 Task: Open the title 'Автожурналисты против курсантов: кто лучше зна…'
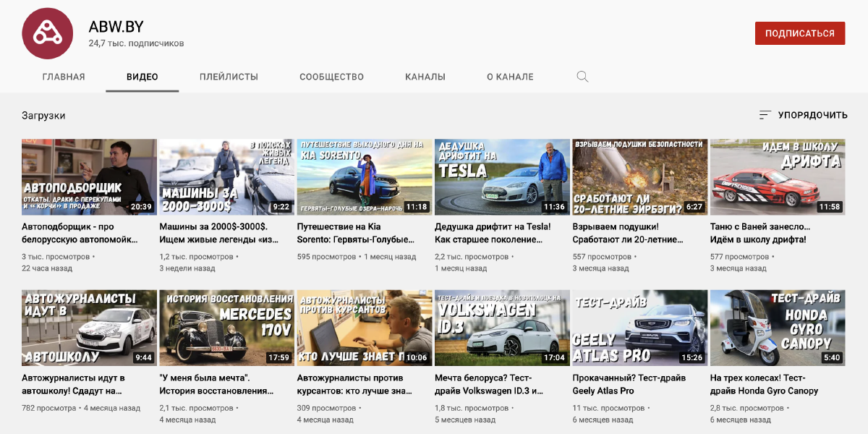tap(355, 384)
